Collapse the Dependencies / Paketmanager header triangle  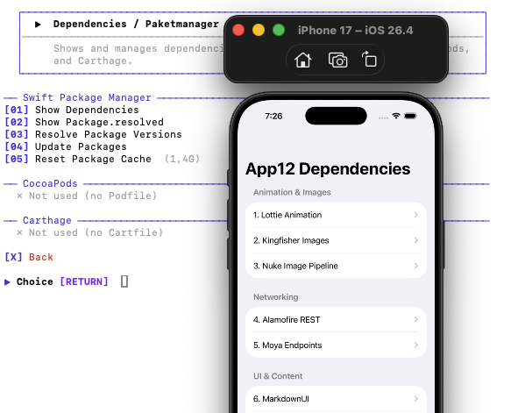(39, 25)
